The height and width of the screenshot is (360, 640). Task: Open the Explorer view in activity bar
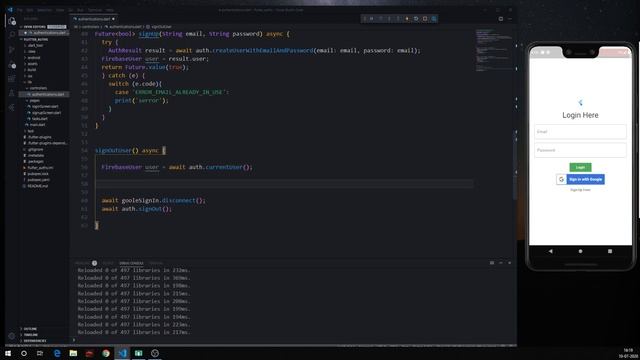coord(11,21)
